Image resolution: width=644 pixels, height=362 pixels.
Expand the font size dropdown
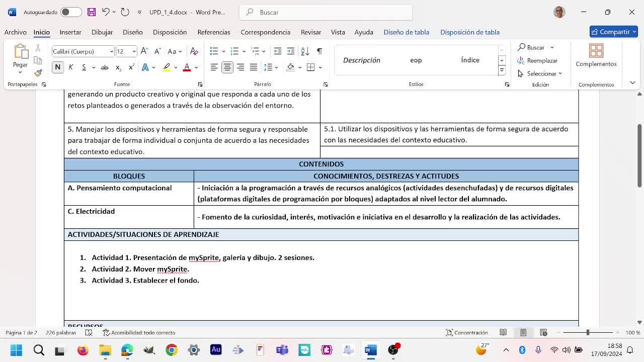(x=134, y=51)
